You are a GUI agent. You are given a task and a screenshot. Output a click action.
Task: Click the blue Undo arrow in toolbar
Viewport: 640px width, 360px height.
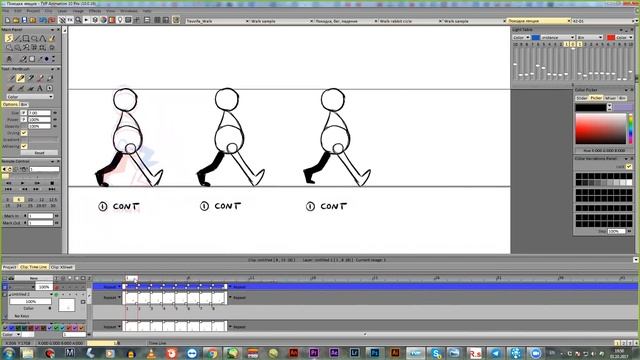point(43,20)
